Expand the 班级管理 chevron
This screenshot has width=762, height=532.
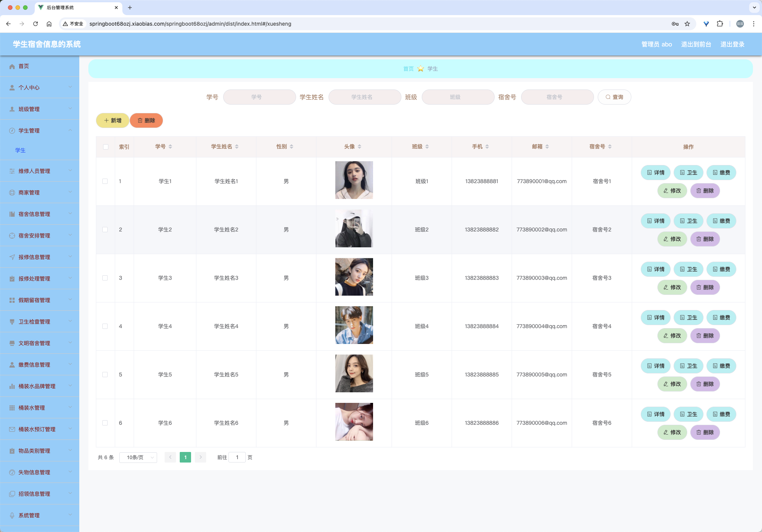coord(70,109)
